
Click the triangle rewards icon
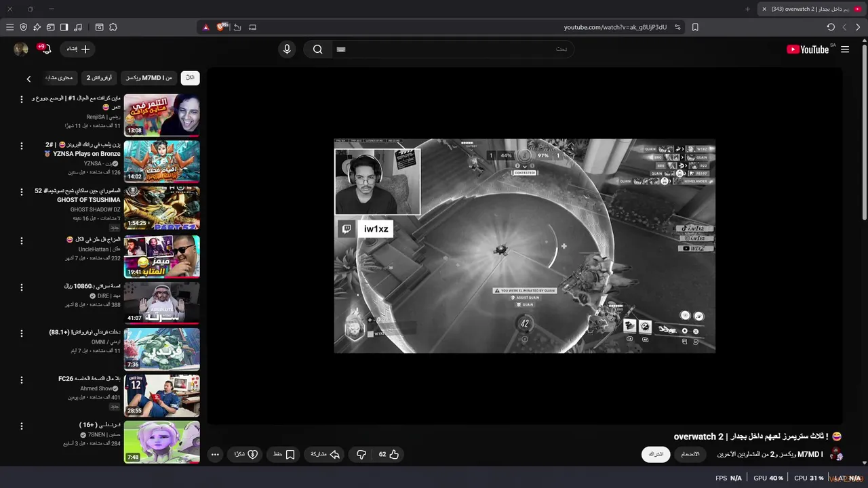pyautogui.click(x=206, y=27)
